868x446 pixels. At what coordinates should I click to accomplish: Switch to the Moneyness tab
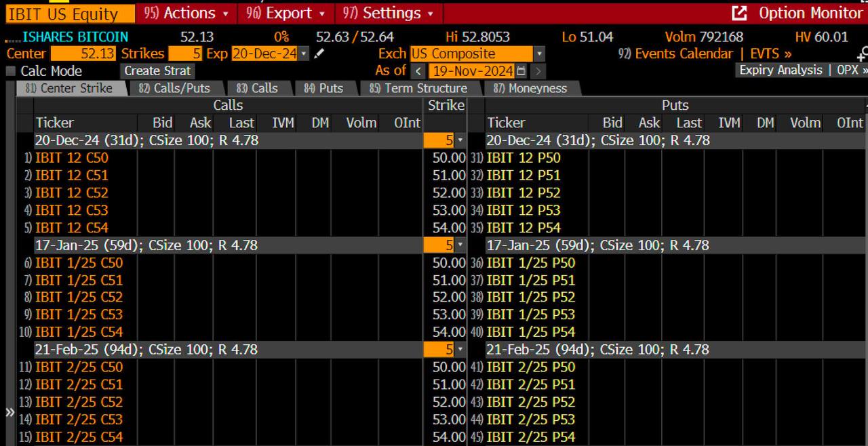pos(530,88)
